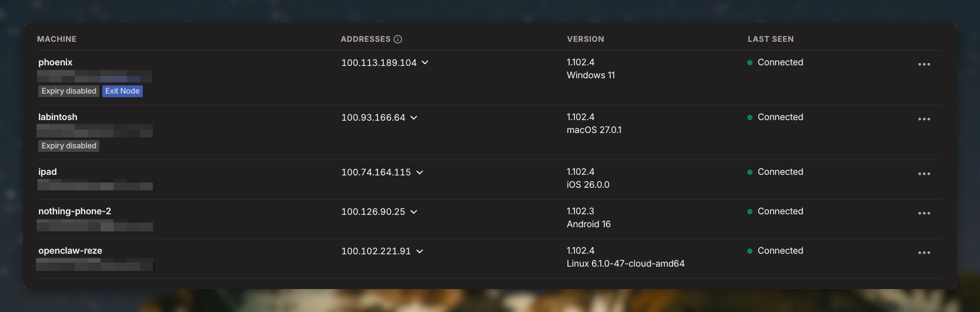Select the 100.113.189.104 address text
Image resolution: width=980 pixels, height=312 pixels.
(x=379, y=63)
